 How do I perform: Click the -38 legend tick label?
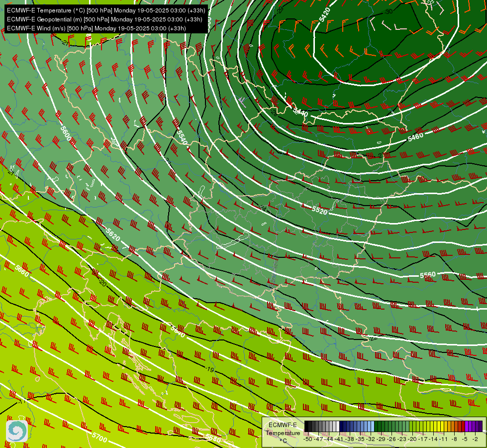click(349, 440)
